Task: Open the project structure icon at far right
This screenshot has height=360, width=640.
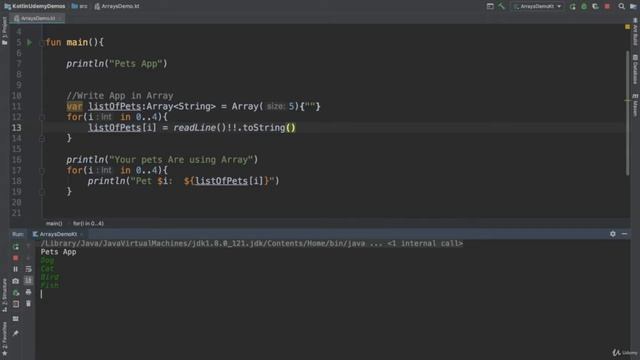Action: tap(633, 6)
